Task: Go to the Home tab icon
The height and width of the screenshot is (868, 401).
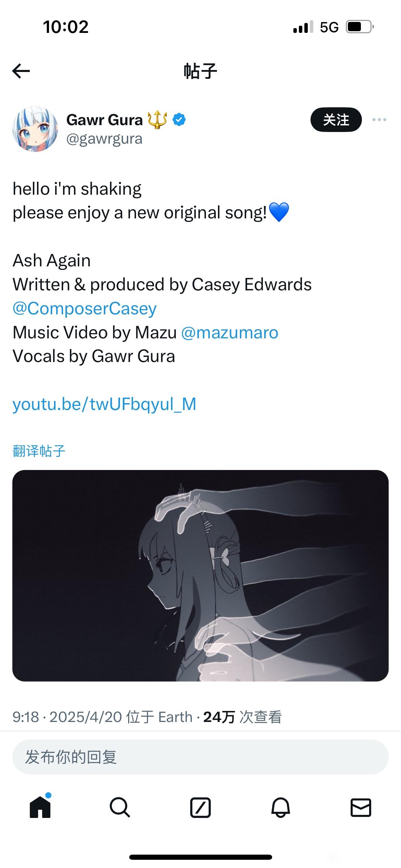Action: [x=40, y=807]
